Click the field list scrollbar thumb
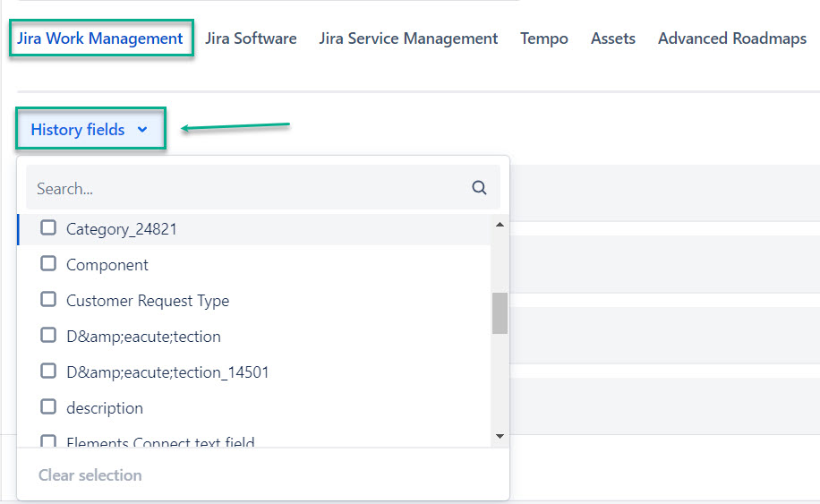The image size is (820, 504). pos(500,313)
